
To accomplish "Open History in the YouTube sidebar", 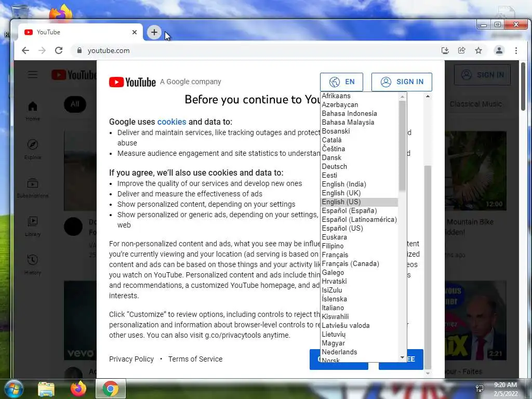I will coord(33,264).
